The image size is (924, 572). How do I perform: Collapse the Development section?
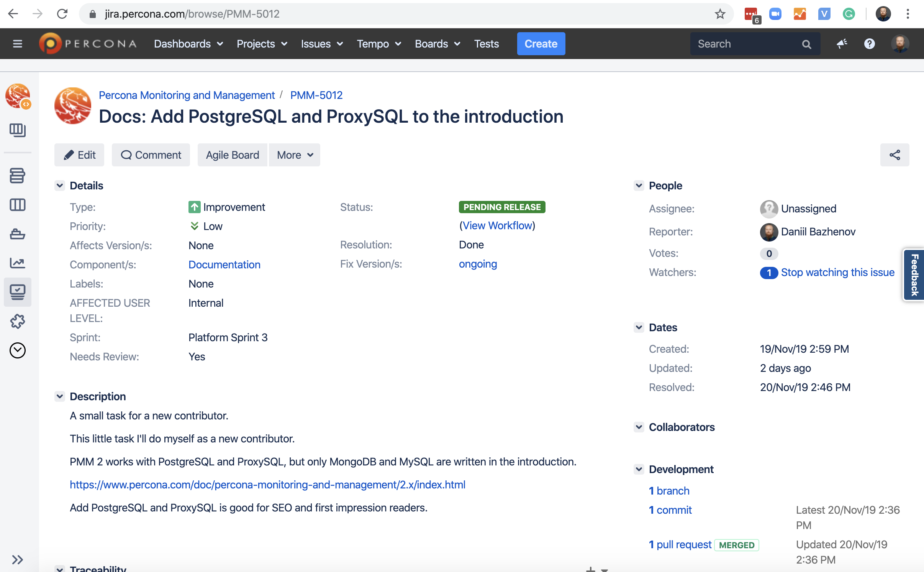(639, 469)
